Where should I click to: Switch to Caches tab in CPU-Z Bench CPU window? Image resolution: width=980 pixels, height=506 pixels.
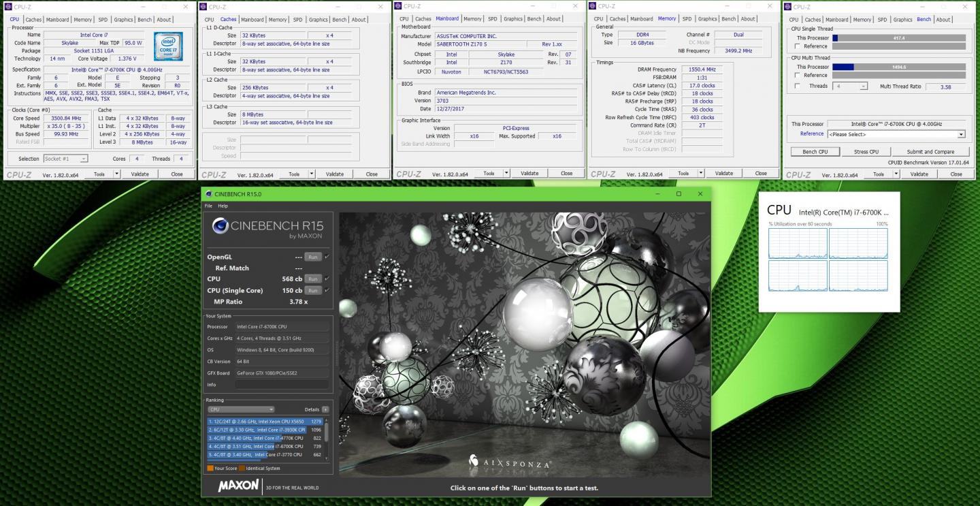[x=813, y=20]
